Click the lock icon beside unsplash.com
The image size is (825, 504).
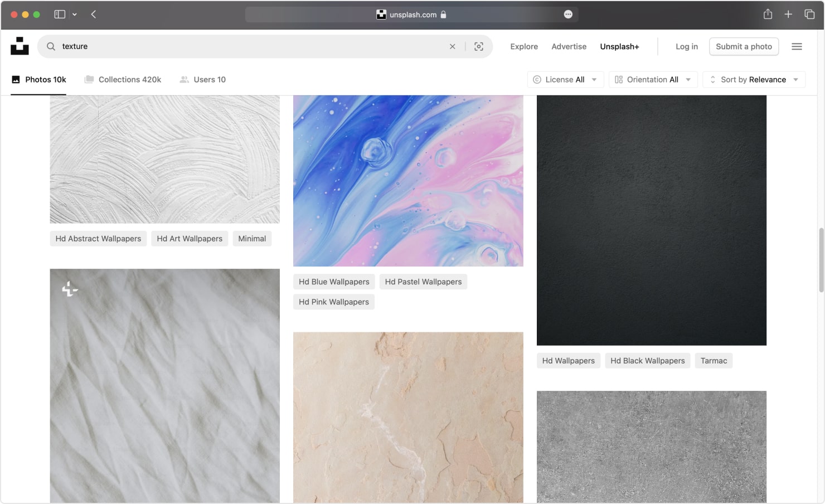(443, 14)
